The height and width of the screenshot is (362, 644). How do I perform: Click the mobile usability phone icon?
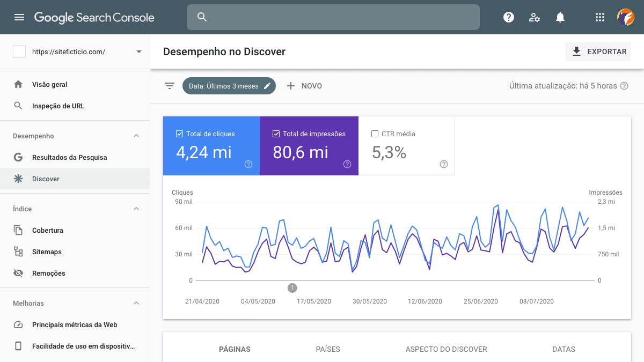tap(18, 346)
